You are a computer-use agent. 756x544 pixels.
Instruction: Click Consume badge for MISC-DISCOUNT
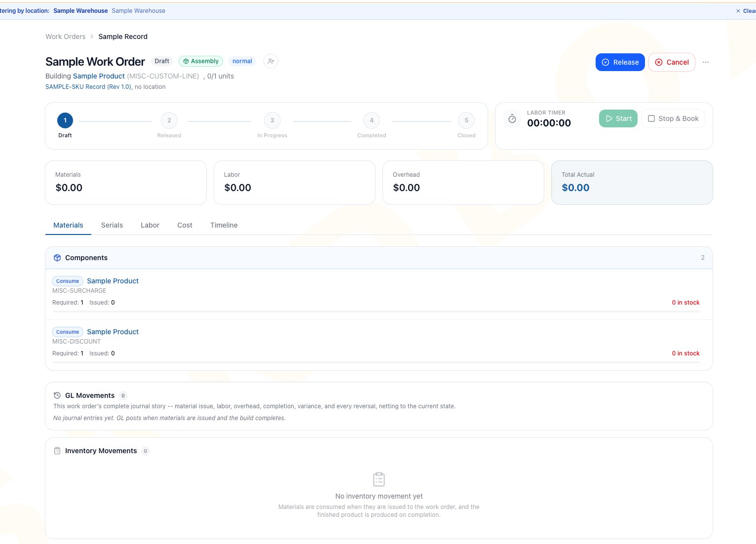(68, 332)
